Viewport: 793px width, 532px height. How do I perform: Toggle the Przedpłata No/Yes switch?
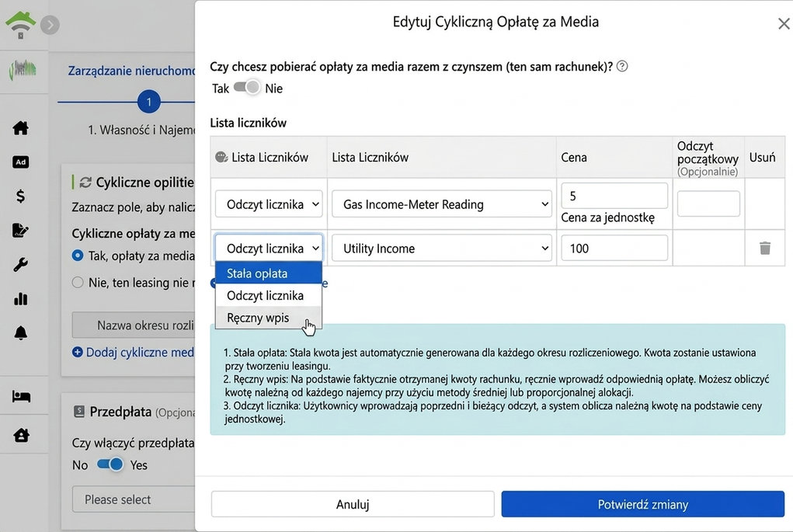(x=110, y=464)
